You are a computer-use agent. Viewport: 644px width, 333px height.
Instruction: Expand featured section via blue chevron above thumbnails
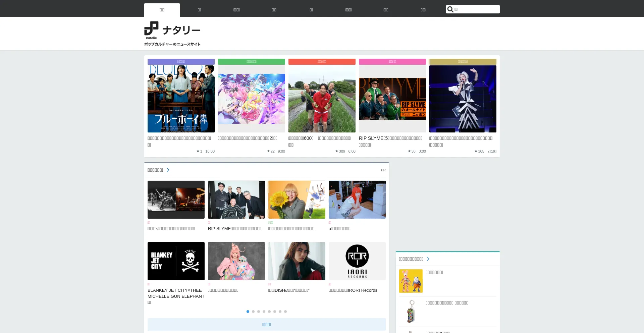coord(168,170)
